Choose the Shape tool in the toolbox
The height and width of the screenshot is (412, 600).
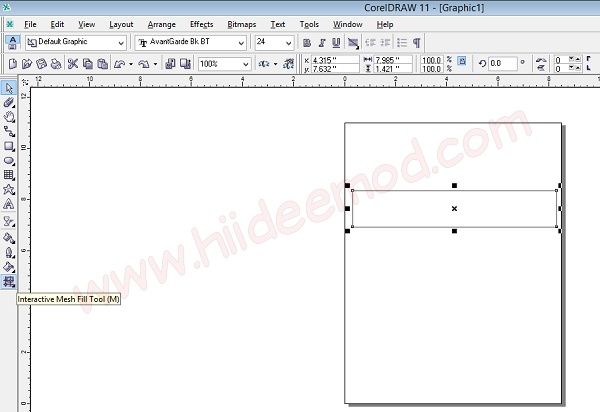tap(9, 103)
